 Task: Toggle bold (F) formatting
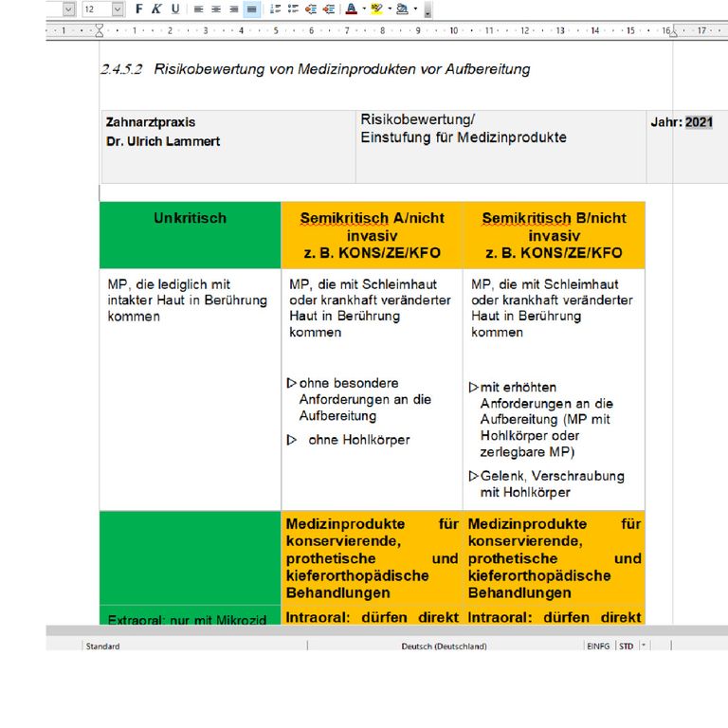(138, 9)
